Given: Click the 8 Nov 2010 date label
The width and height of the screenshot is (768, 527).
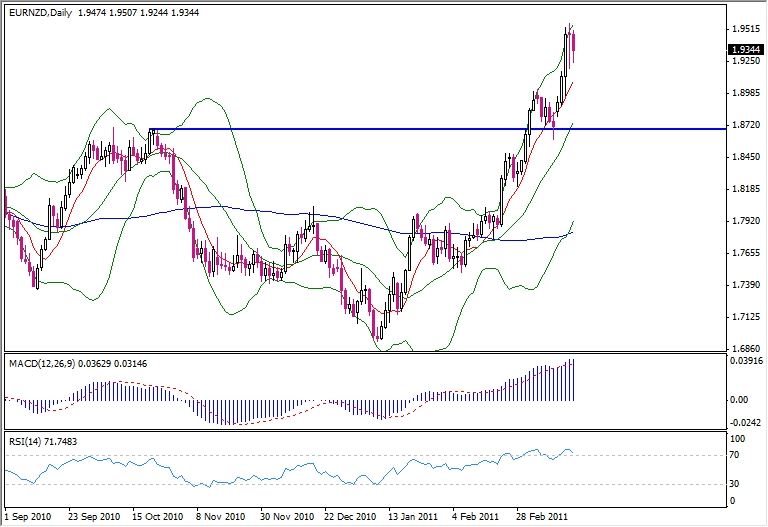Looking at the screenshot, I should click(x=220, y=517).
